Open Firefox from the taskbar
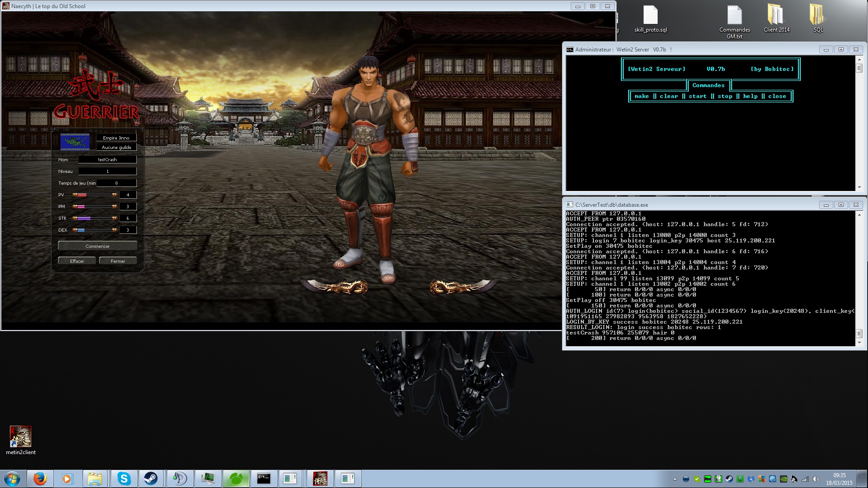The image size is (868, 488). 40,479
